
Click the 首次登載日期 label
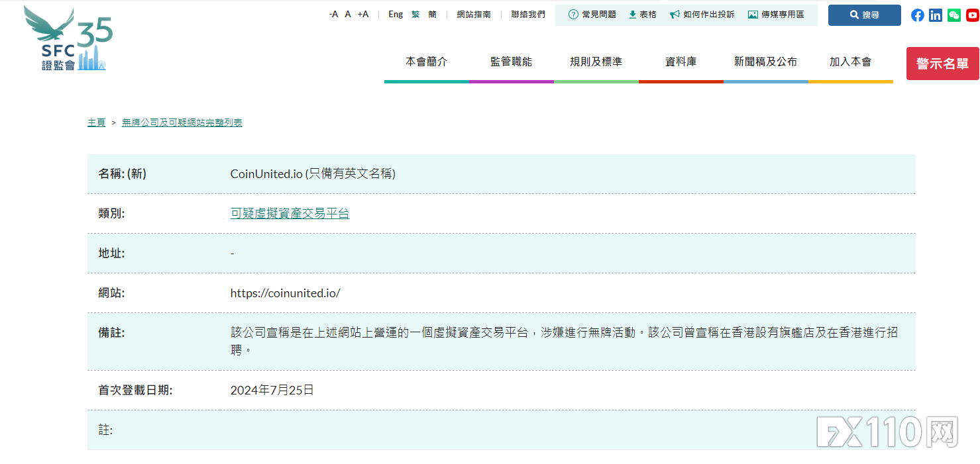136,390
